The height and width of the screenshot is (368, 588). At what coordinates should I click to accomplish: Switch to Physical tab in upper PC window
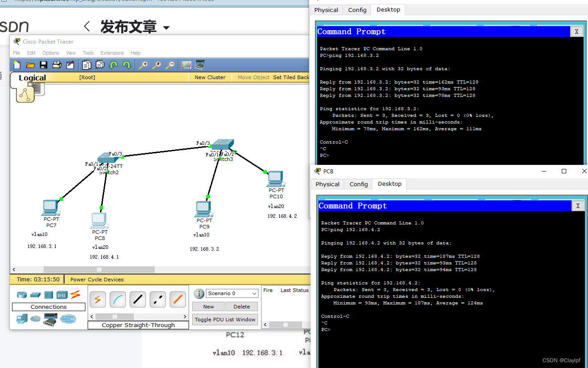(326, 10)
